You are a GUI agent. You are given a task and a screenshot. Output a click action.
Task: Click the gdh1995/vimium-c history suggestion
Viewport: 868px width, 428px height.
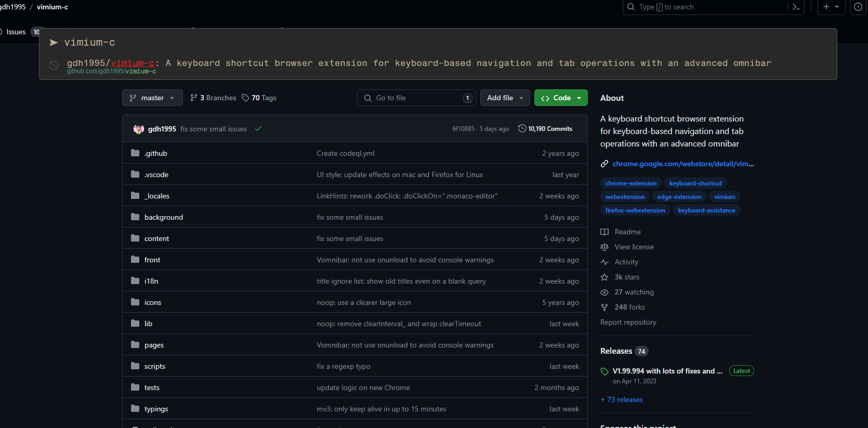(438, 66)
